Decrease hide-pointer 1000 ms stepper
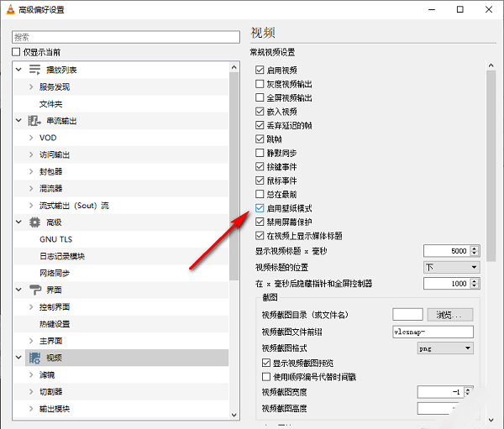Screen dimensions: 504x429 click(x=475, y=286)
